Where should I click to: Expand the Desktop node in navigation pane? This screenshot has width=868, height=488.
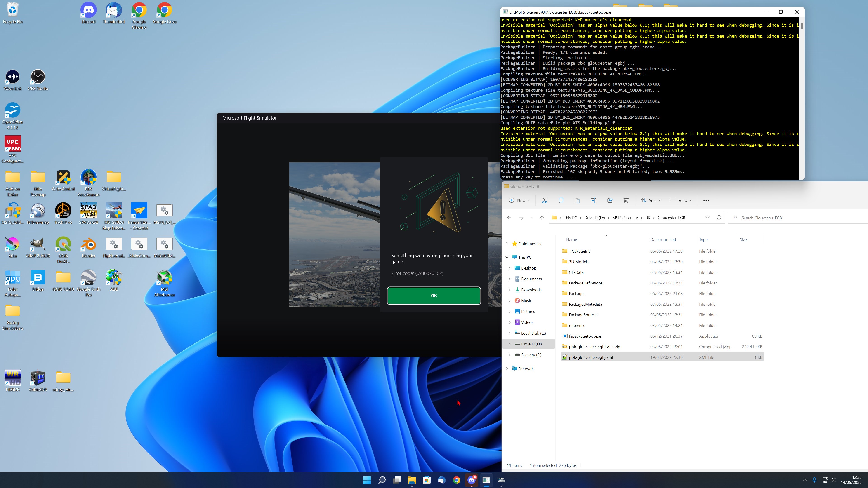click(509, 268)
